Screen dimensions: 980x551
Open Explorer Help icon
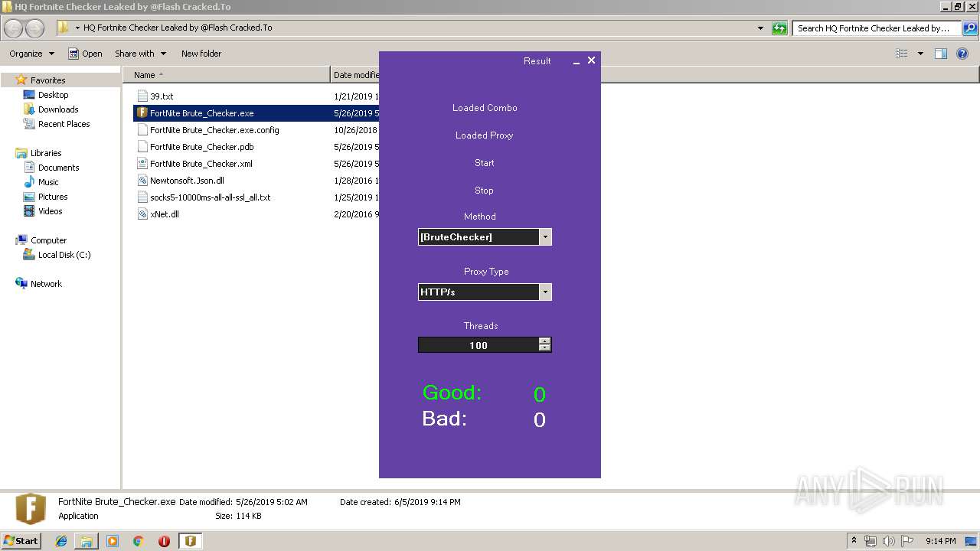[962, 54]
